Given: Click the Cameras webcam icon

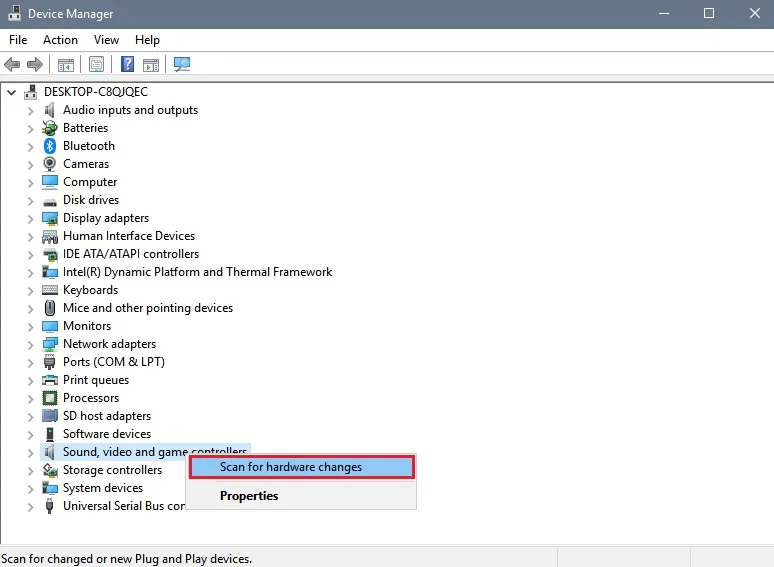Looking at the screenshot, I should [x=50, y=164].
